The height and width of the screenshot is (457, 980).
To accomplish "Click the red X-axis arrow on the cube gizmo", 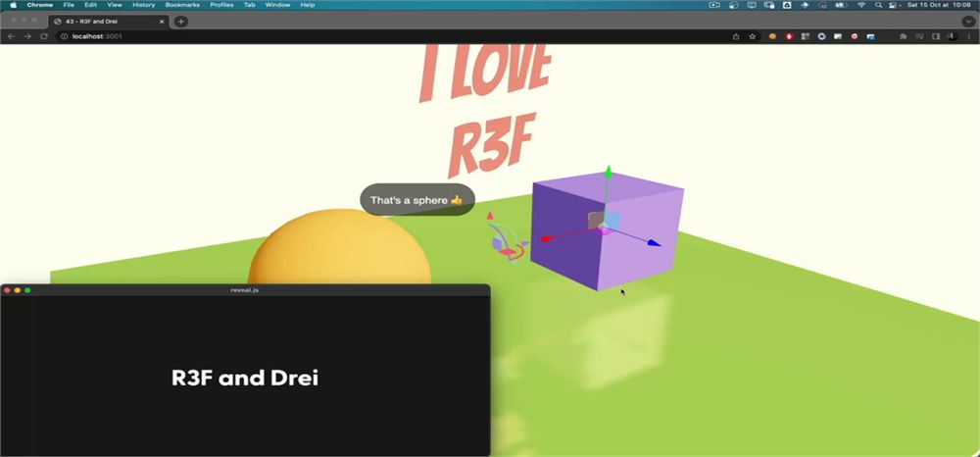I will click(x=546, y=239).
